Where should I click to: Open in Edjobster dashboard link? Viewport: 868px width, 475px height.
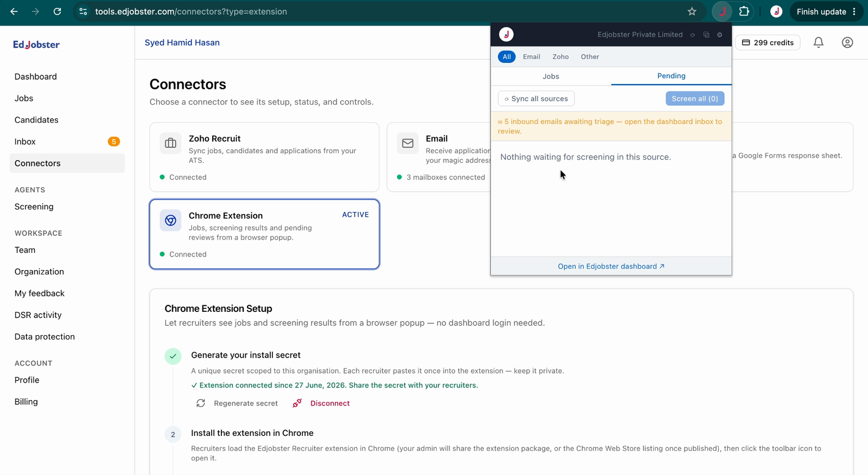tap(611, 266)
